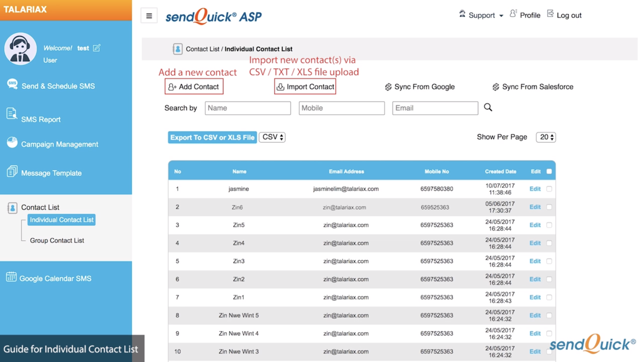Click the Sync From Google refresh icon
The height and width of the screenshot is (362, 644).
pyautogui.click(x=388, y=87)
